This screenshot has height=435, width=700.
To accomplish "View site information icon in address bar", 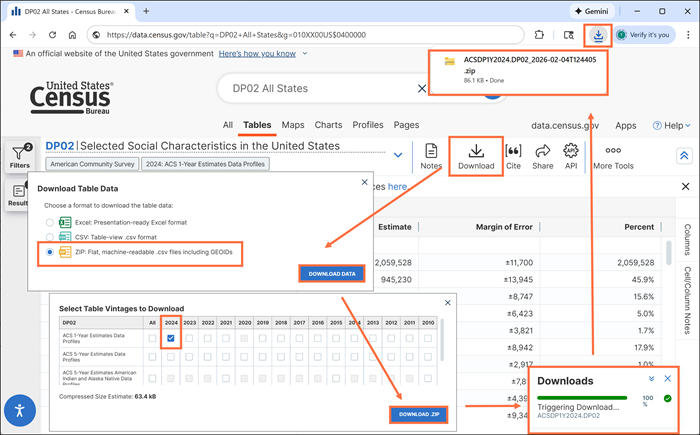I will tap(96, 35).
